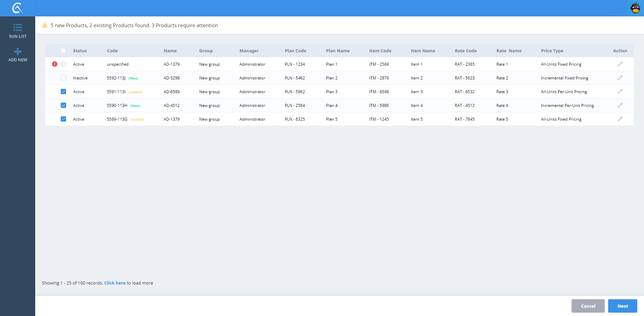Click the app logo in top-left corner
The image size is (644, 316).
17,8
